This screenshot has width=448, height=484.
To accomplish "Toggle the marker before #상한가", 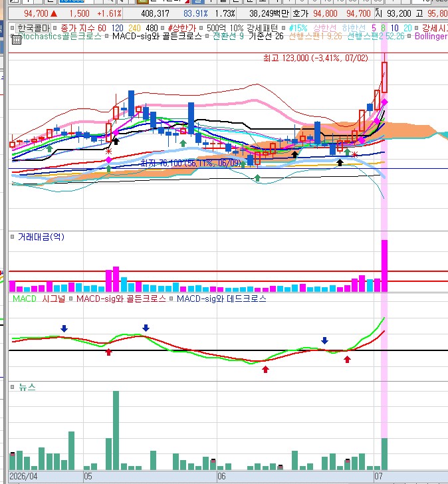I will click(x=163, y=28).
